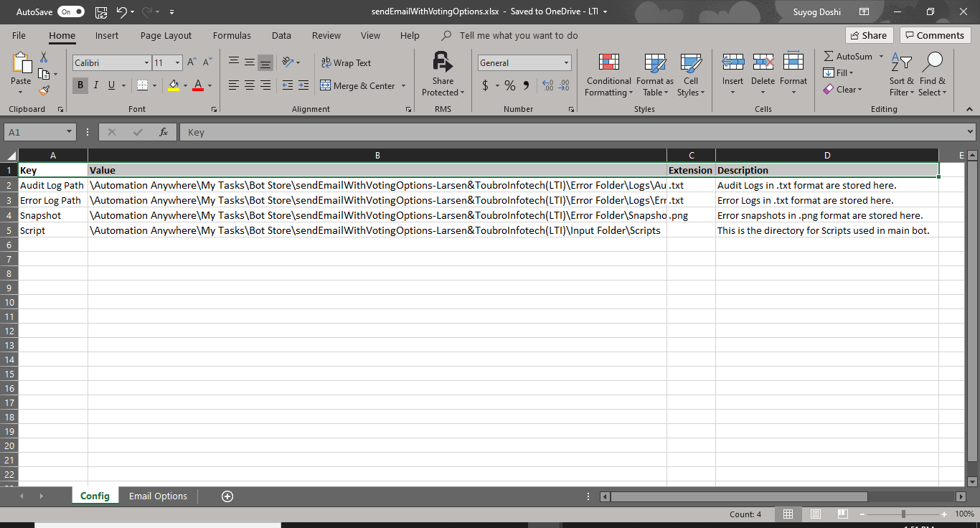The image size is (980, 528).
Task: Click the Format Painter brush icon
Action: point(44,91)
